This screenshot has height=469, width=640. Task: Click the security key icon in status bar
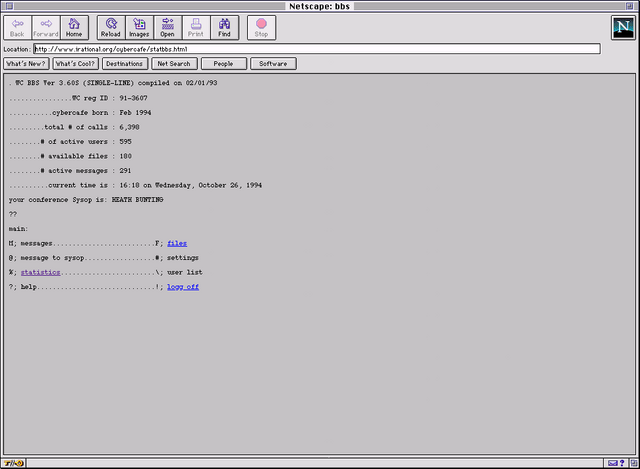(13, 463)
